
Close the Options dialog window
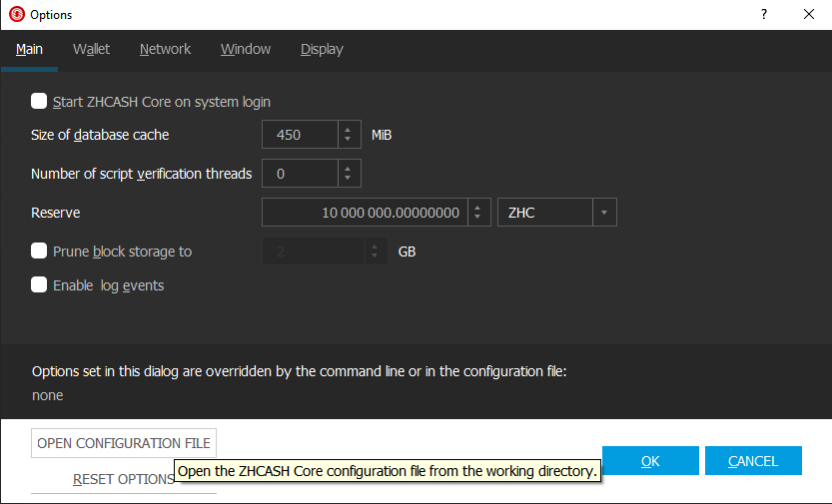click(809, 14)
